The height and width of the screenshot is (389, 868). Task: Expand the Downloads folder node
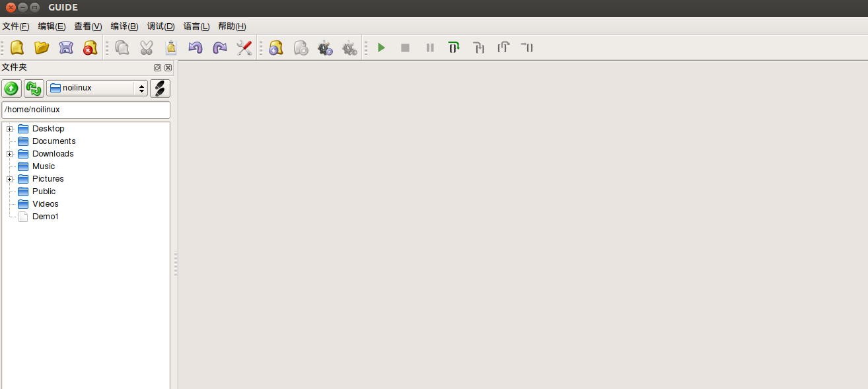point(10,154)
